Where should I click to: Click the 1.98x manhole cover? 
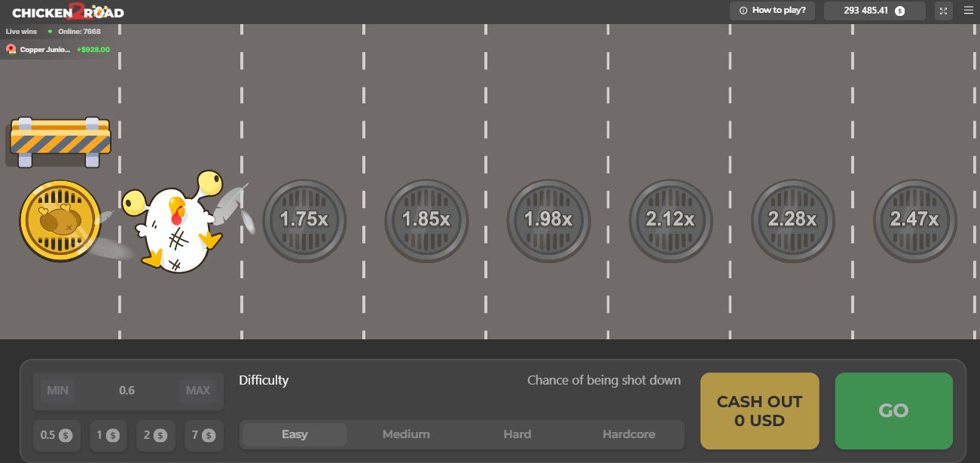pos(548,220)
